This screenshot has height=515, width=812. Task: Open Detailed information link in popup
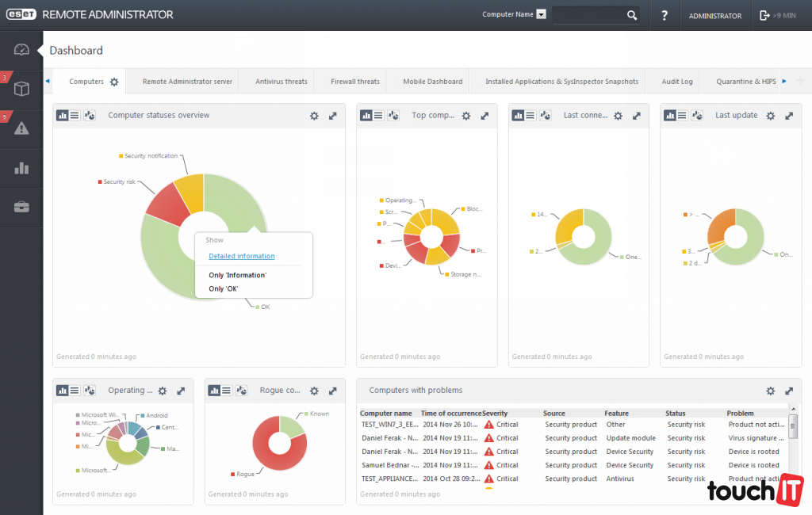(x=242, y=256)
